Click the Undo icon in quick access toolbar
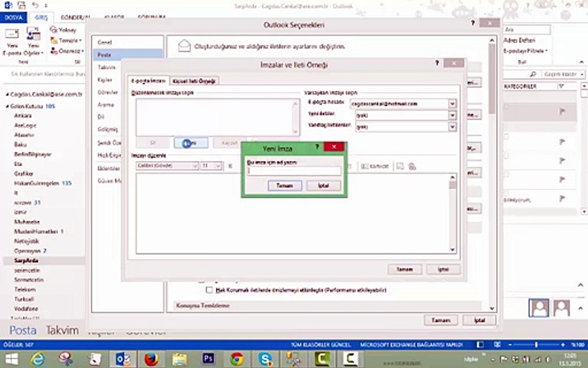Image resolution: width=588 pixels, height=368 pixels. (x=35, y=5)
